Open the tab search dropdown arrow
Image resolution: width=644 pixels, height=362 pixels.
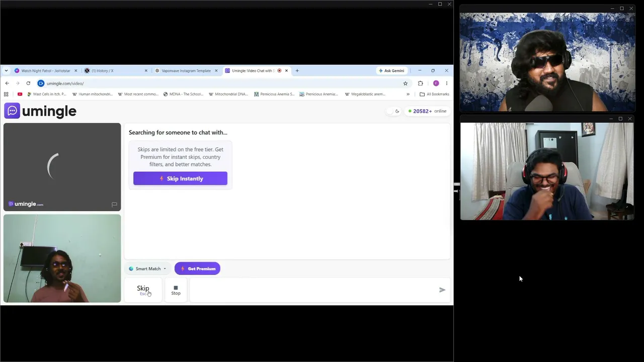(x=6, y=71)
